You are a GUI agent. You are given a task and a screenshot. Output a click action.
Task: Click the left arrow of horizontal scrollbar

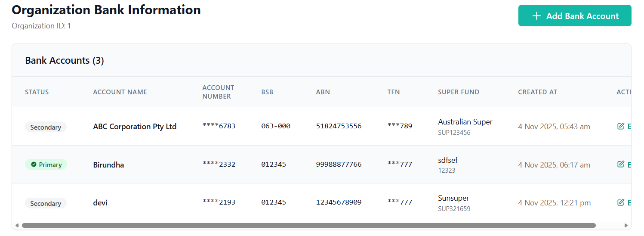pos(17,225)
